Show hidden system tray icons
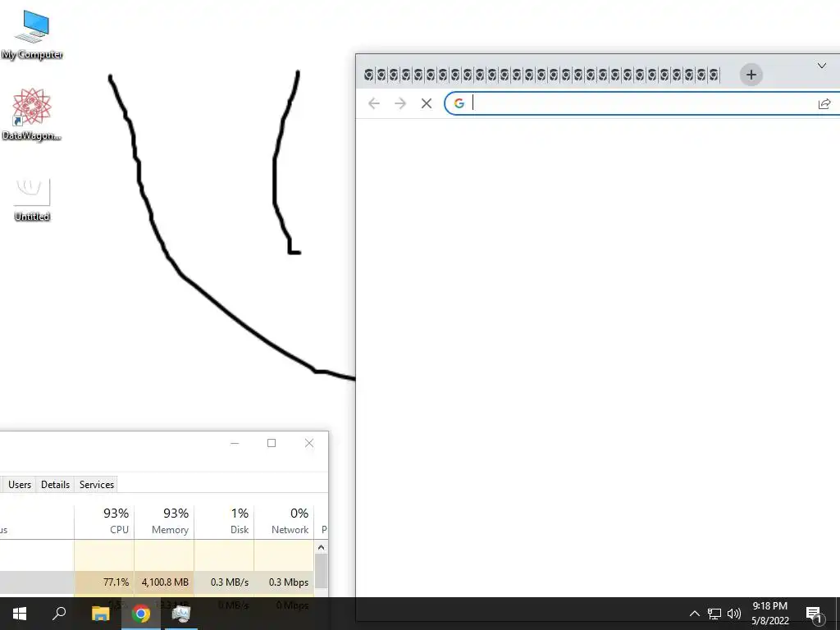This screenshot has width=840, height=630. coord(694,614)
